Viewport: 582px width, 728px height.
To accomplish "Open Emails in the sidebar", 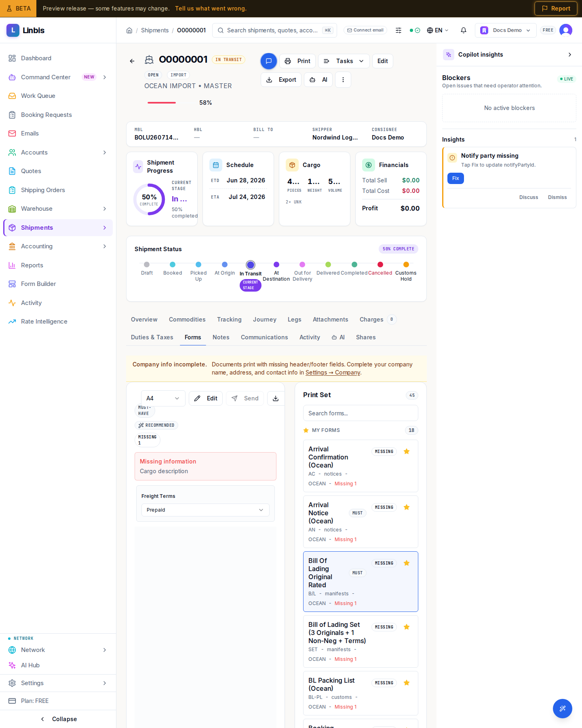I will (58, 133).
